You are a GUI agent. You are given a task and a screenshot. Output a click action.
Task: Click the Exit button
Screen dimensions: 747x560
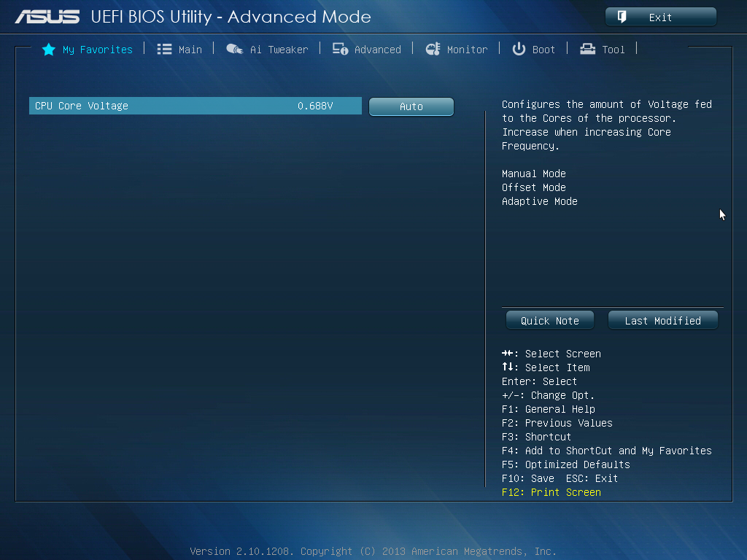[x=661, y=17]
